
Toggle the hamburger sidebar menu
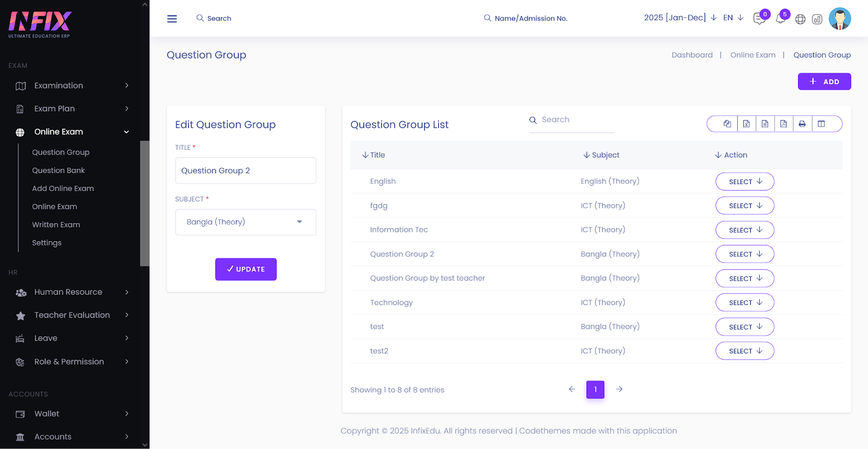pyautogui.click(x=172, y=18)
